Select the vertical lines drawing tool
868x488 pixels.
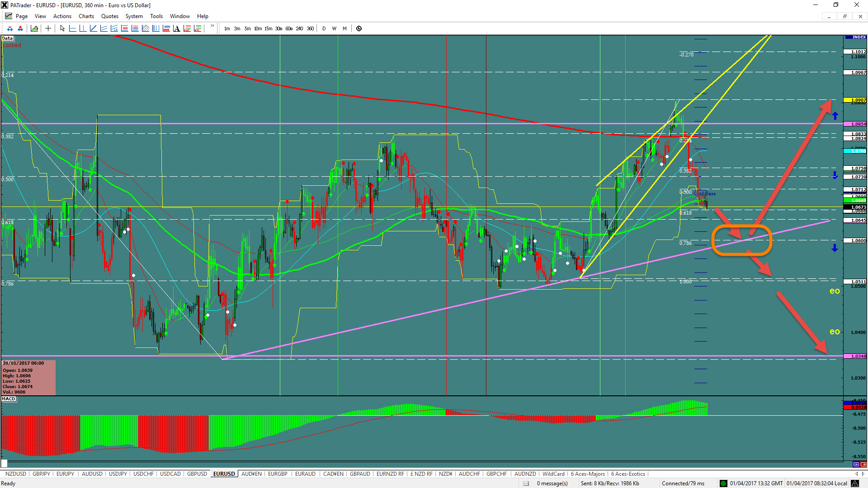click(x=156, y=28)
